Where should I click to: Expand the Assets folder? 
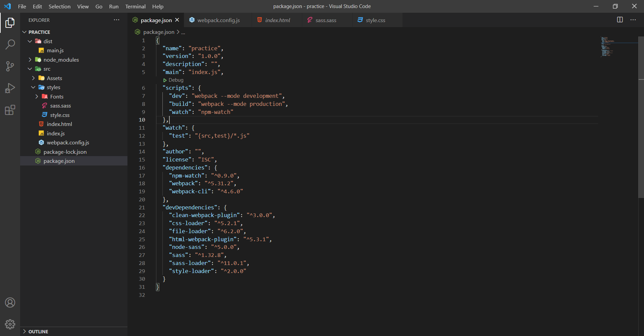click(x=33, y=78)
